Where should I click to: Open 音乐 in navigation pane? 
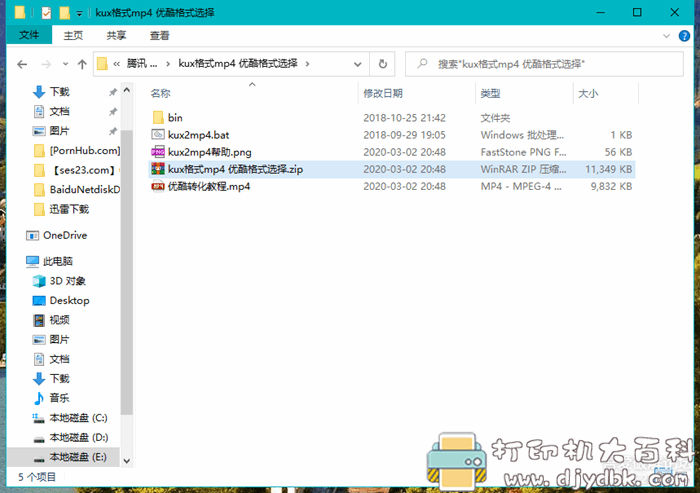pyautogui.click(x=59, y=398)
